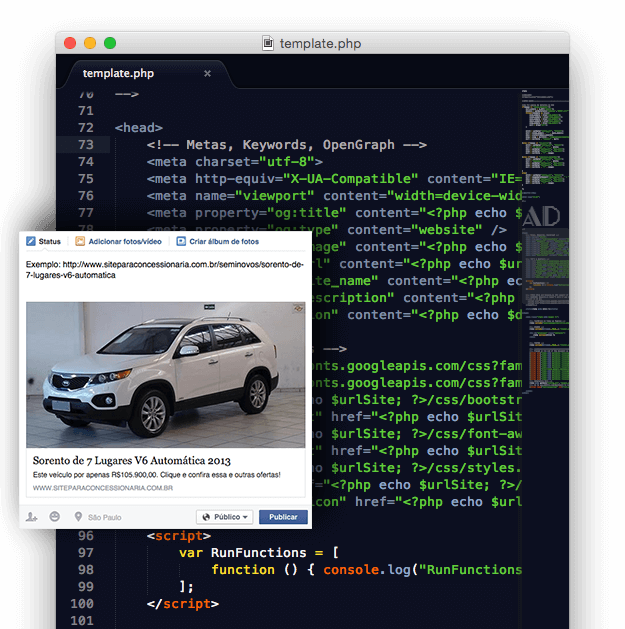Click "viewport" string on line 76

pyautogui.click(x=275, y=196)
